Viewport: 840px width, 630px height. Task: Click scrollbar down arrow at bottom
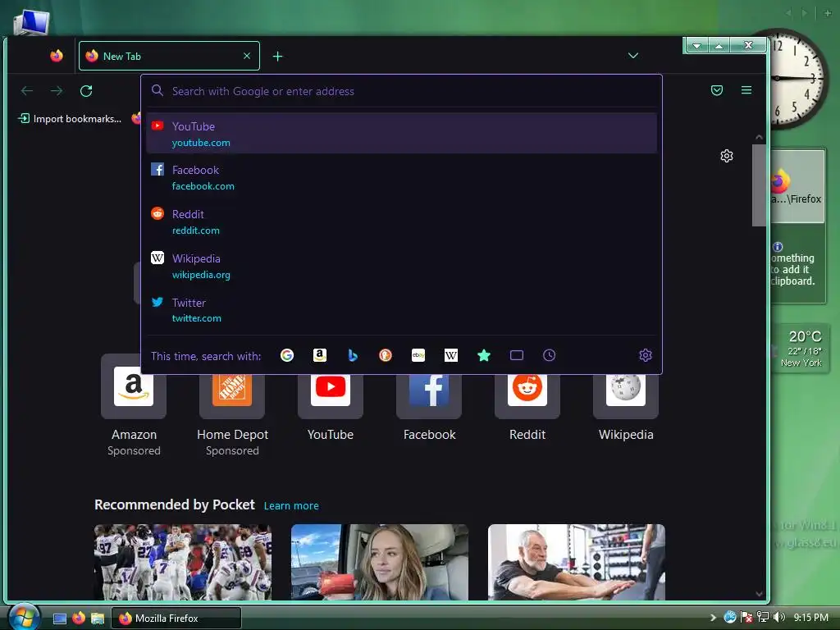759,594
